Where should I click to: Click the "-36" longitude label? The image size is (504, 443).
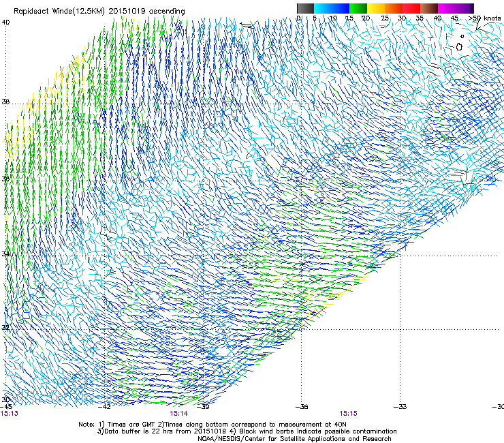point(302,407)
